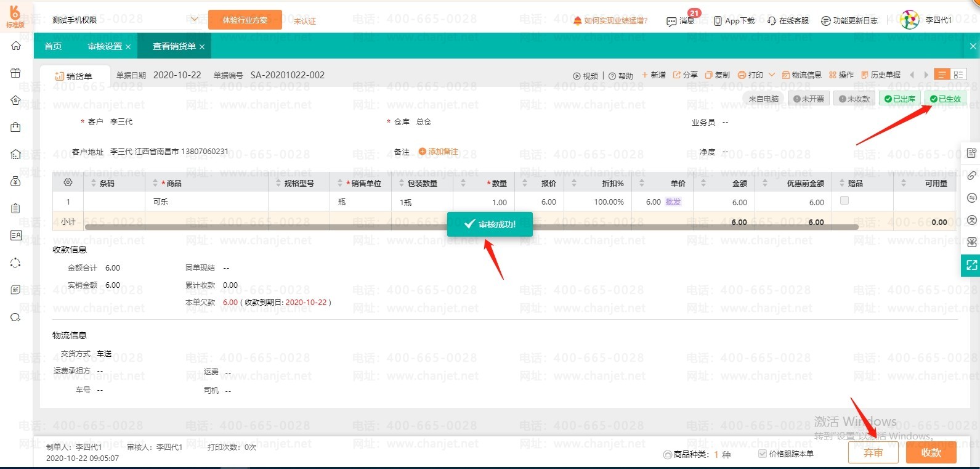Click the chat bubble icon in left sidebar
The width and height of the screenshot is (980, 469).
[16, 317]
